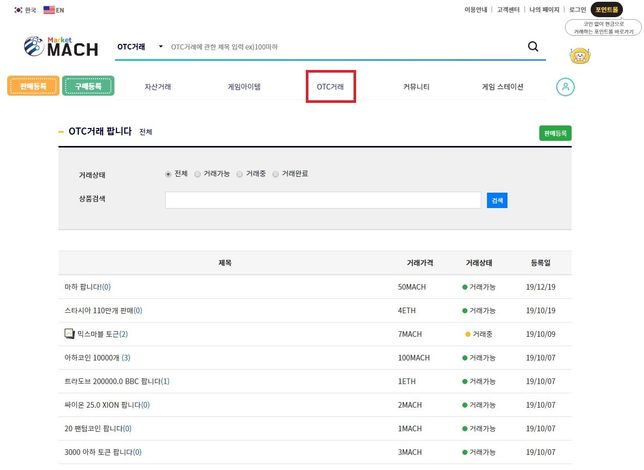Open the OTC거래 search category dropdown
644x470 pixels.
point(140,46)
